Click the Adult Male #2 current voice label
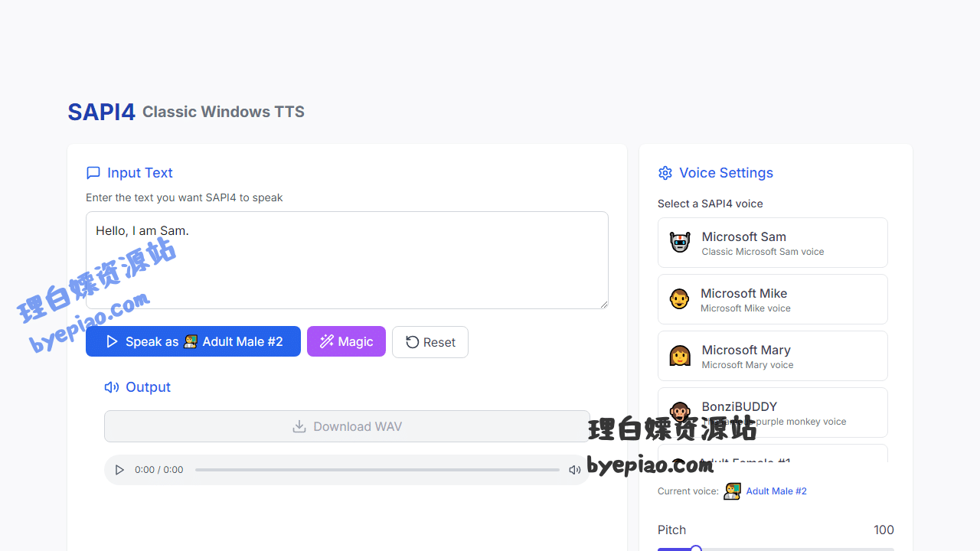Viewport: 980px width, 551px height. 776,491
